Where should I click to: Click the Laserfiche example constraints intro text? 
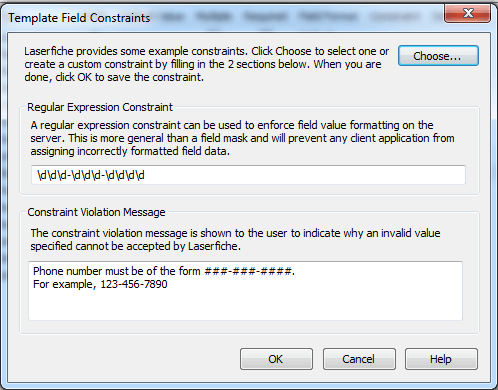coord(206,64)
